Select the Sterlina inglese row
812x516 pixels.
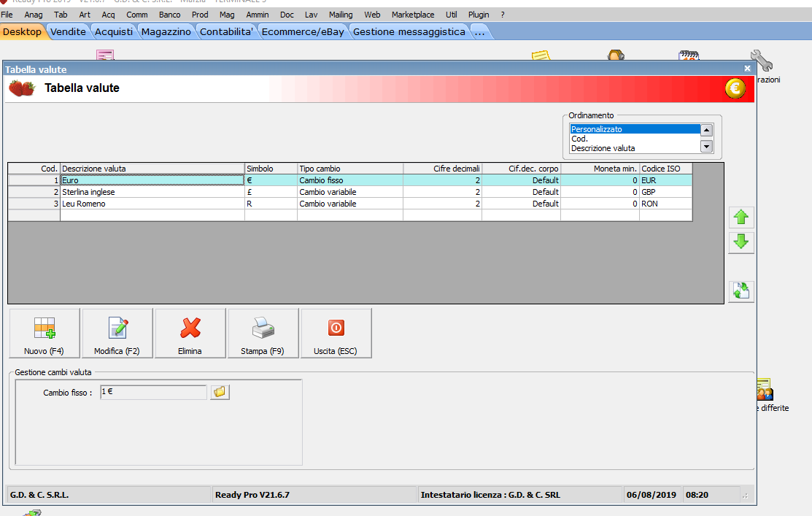350,192
